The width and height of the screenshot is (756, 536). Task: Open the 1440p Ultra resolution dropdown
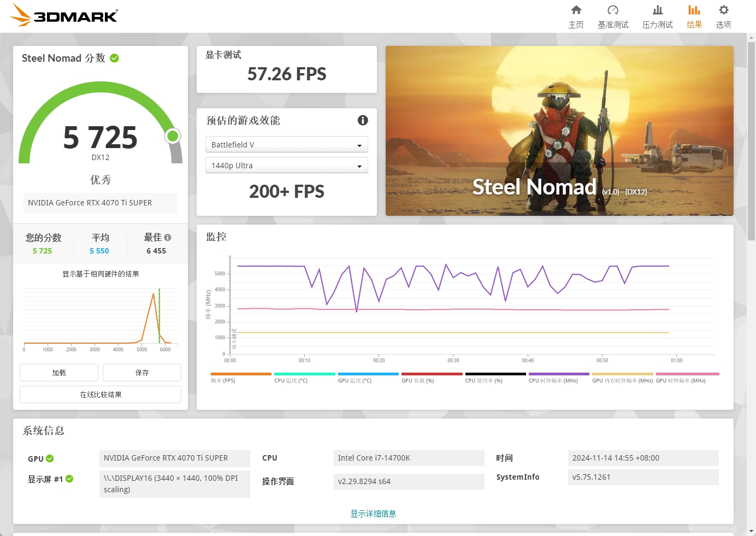click(286, 166)
